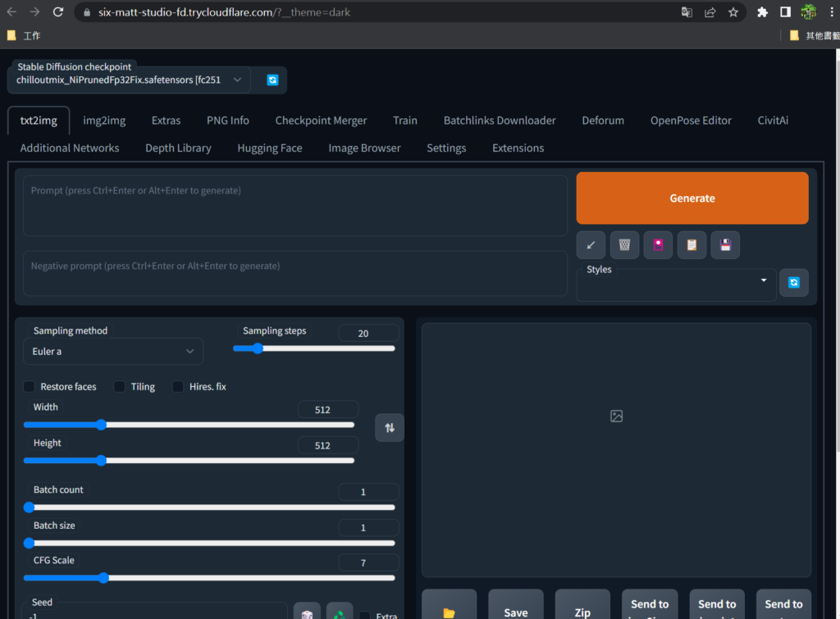Viewport: 840px width, 619px height.
Task: Swap width and height values
Action: [x=390, y=427]
